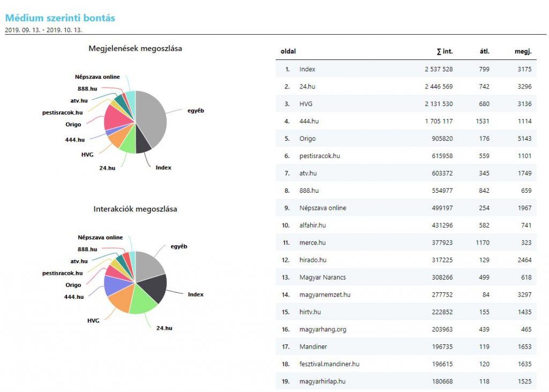Click the interaction total "2 446 569"
Image resolution: width=549 pixels, height=392 pixels.
439,86
